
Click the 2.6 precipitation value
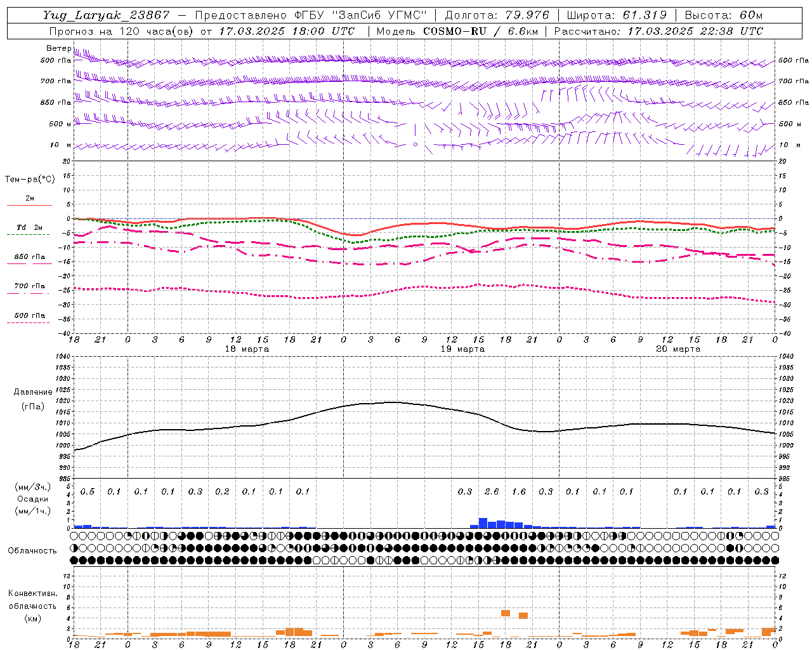pos(492,492)
